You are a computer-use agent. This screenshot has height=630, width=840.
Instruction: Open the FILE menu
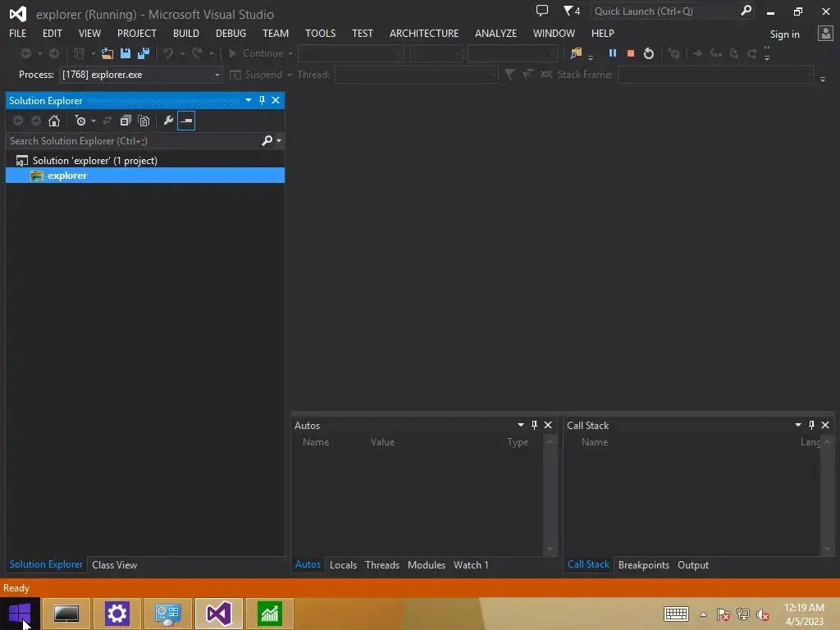click(18, 33)
